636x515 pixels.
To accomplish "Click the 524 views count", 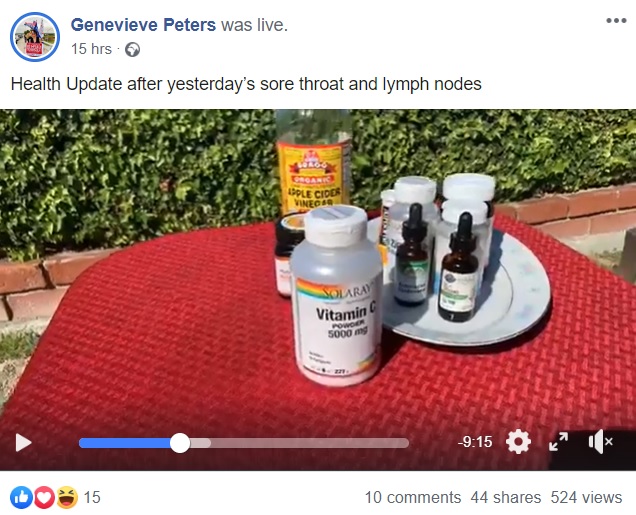I will [586, 498].
